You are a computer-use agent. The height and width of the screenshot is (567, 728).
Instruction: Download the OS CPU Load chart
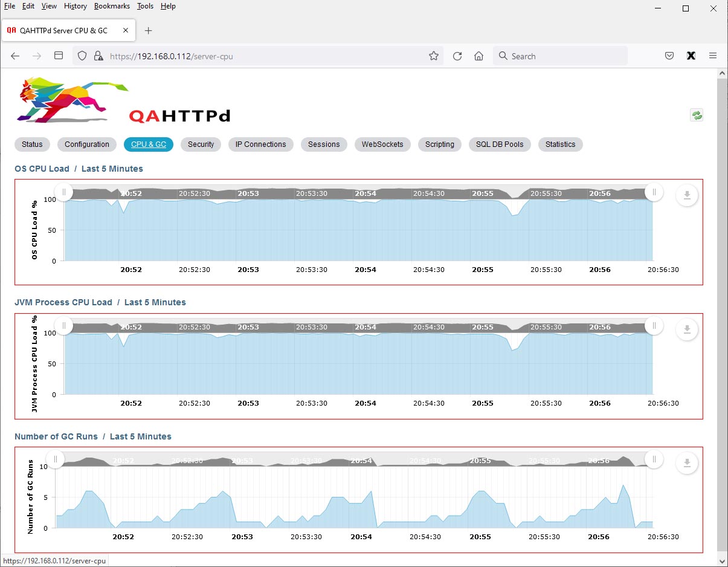pos(687,195)
